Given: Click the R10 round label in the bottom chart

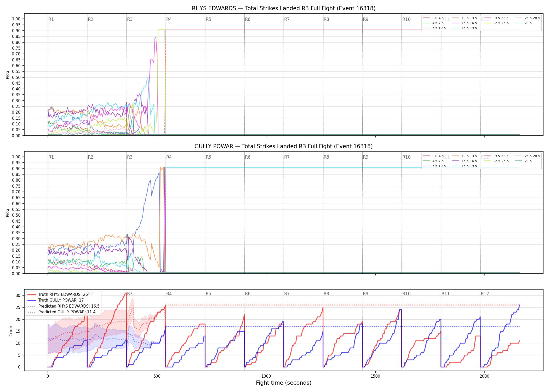Looking at the screenshot, I should click(406, 294).
